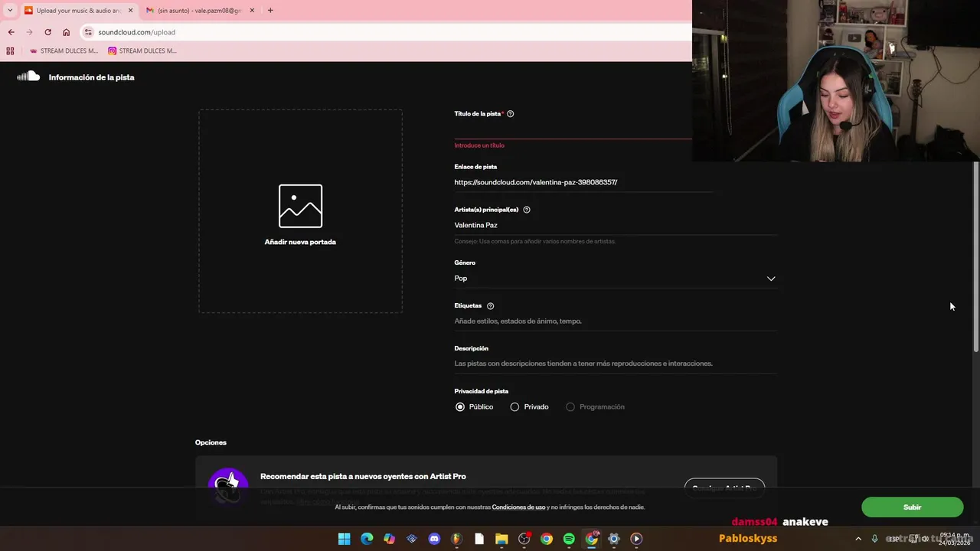980x551 pixels.
Task: Focus the Título de la pista field
Action: [x=573, y=129]
